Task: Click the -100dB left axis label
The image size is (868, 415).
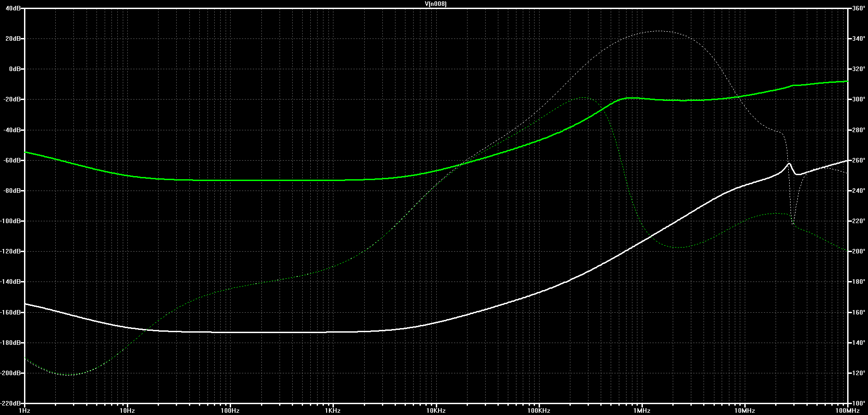Action: [11, 221]
